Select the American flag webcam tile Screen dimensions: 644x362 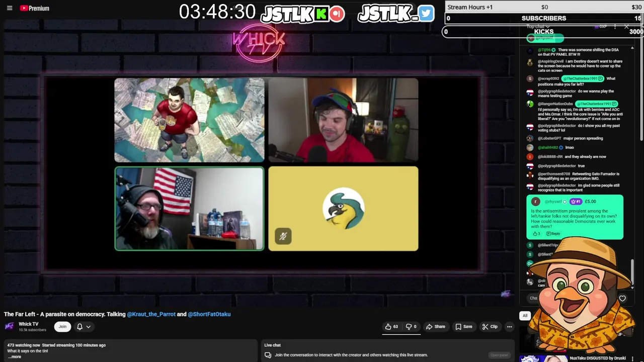189,209
